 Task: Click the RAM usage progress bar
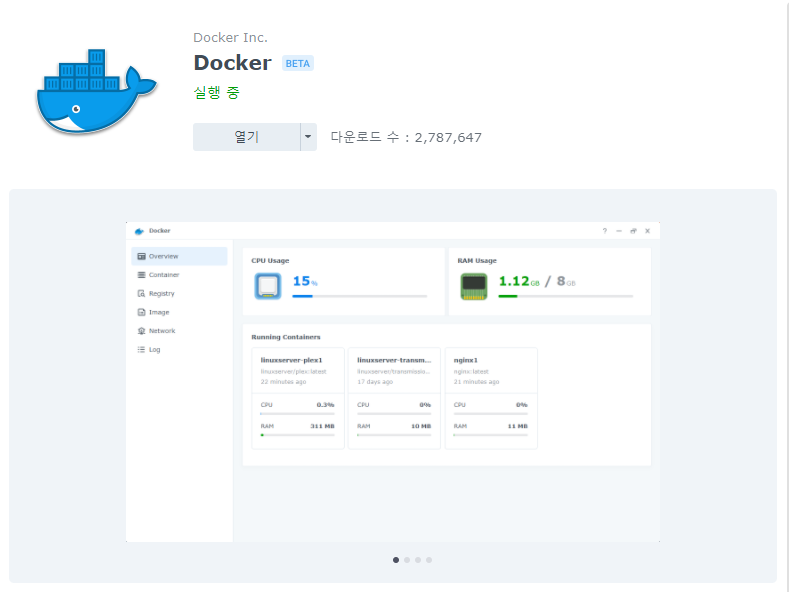click(x=566, y=296)
